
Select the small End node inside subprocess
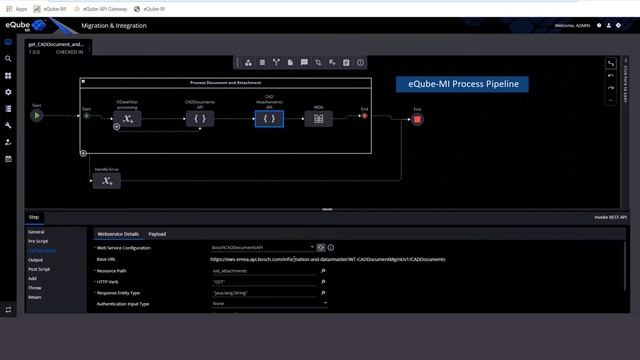tap(364, 116)
